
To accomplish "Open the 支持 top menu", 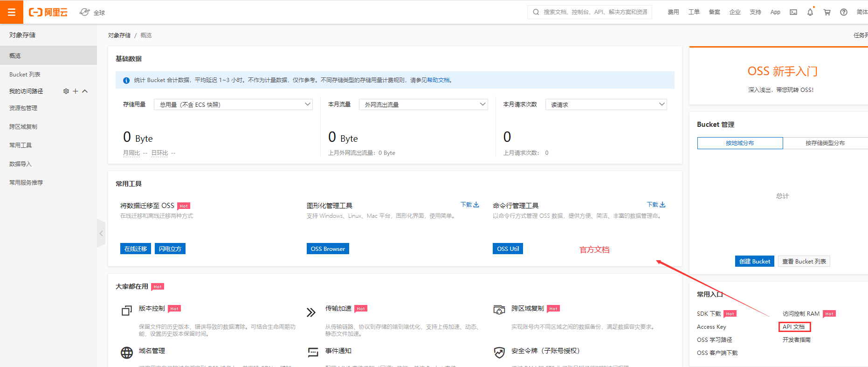I will click(755, 12).
